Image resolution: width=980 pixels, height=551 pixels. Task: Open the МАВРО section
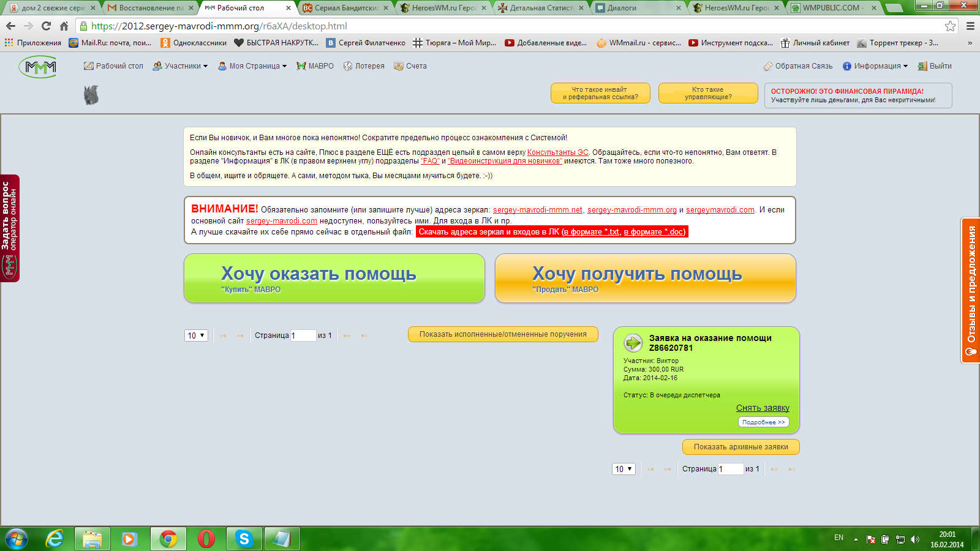click(315, 66)
